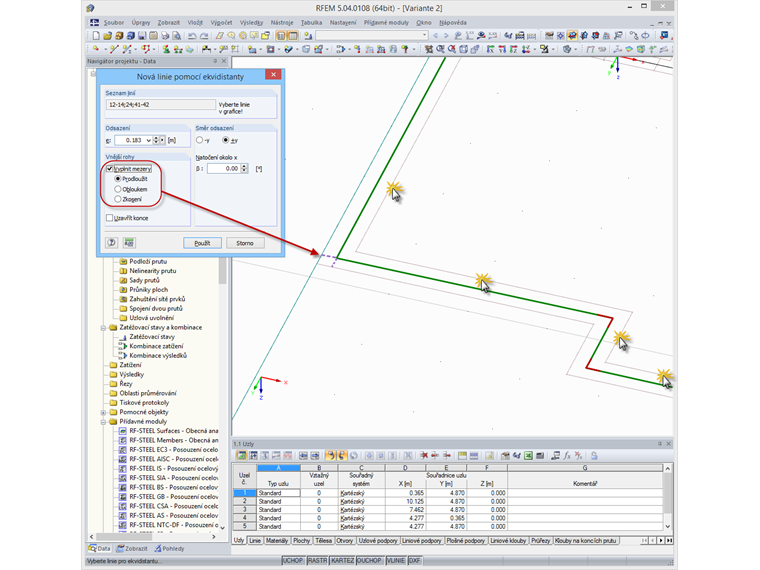The width and height of the screenshot is (760, 570).
Task: Toggle KARTEZ button in status bar
Action: click(x=342, y=560)
